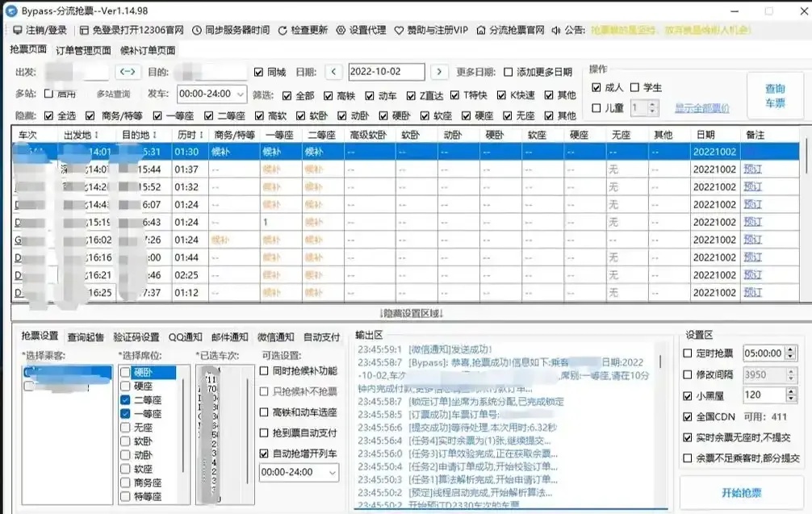Enable 抢到票自动支付 option
This screenshot has height=514, width=812.
(x=264, y=433)
